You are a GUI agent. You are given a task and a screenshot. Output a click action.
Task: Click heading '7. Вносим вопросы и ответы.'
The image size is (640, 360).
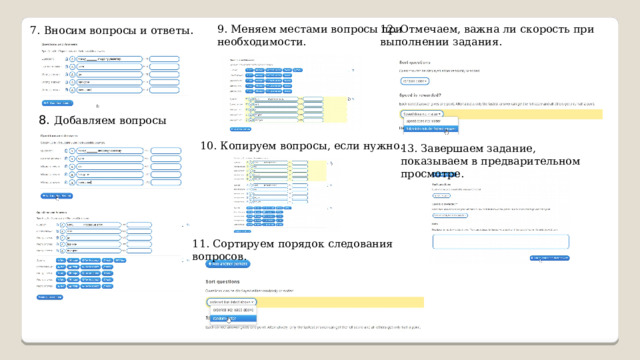point(112,31)
